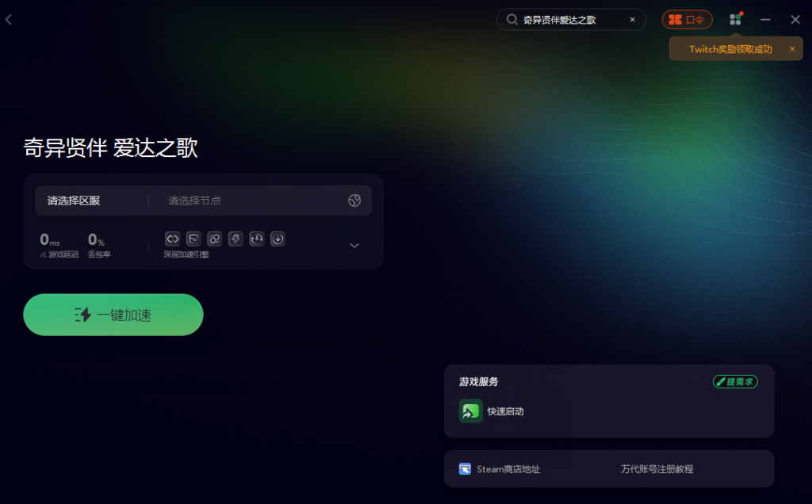Click the back arrow in top-left corner

9,20
